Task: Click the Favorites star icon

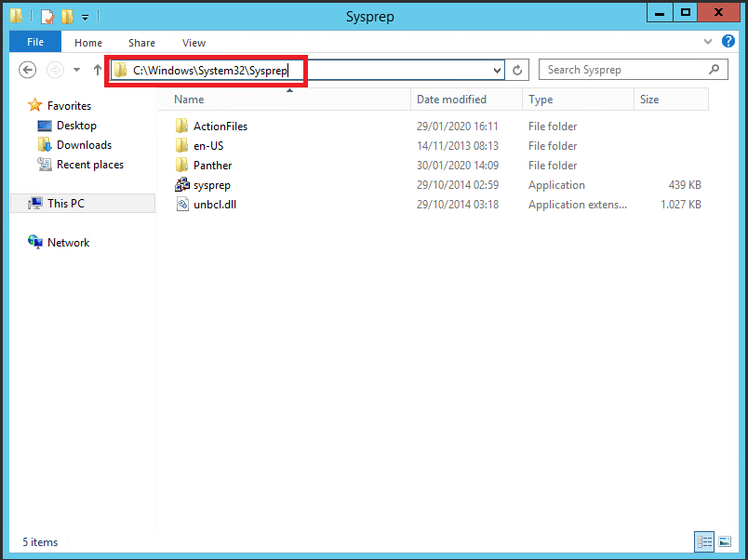Action: click(34, 105)
